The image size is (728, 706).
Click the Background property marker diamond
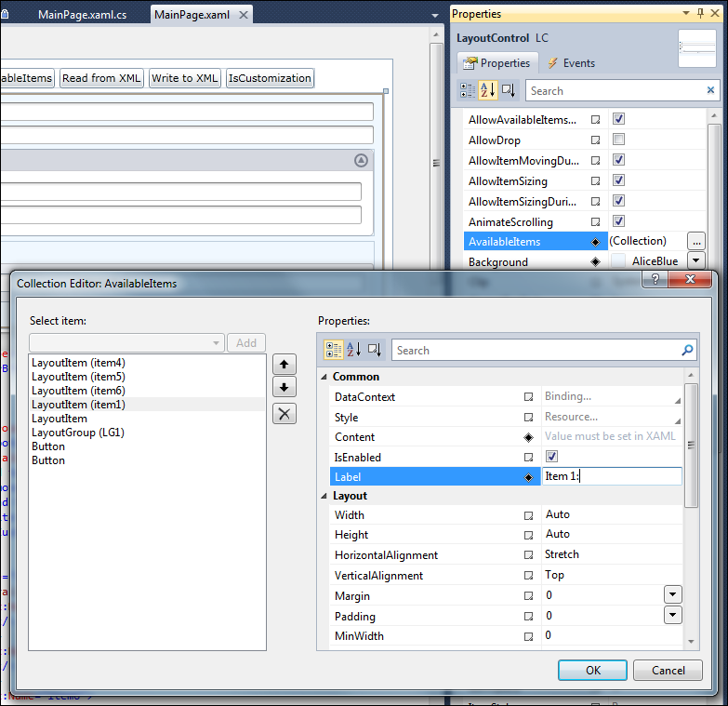[595, 262]
